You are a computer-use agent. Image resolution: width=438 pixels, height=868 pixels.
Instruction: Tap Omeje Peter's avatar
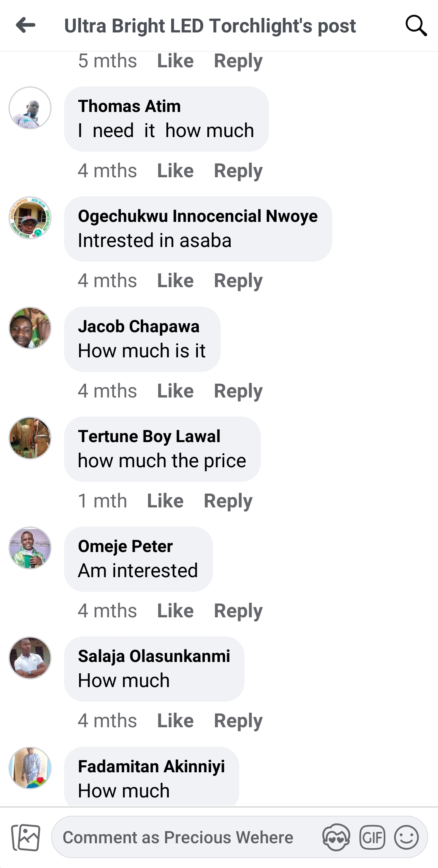tap(30, 548)
